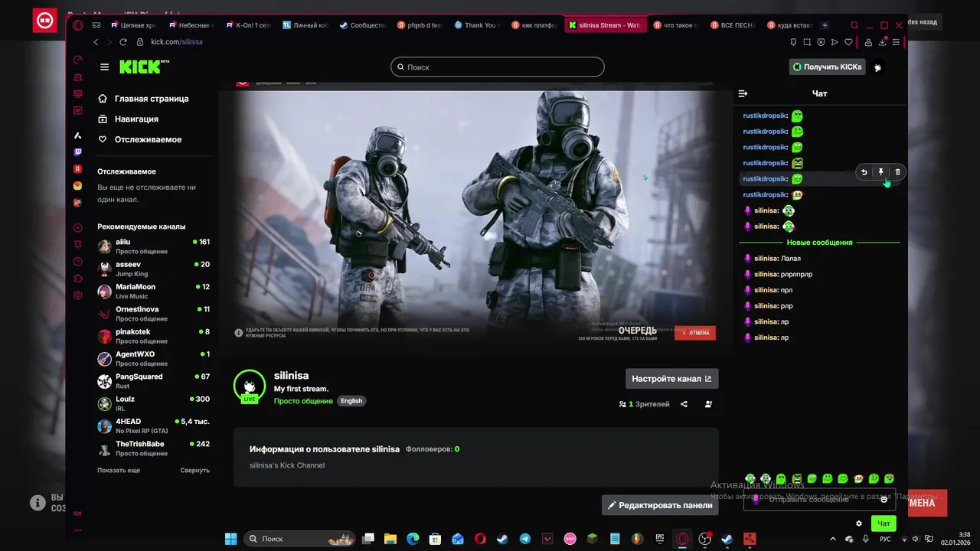Screen dimensions: 980x551
Task: Select the angry square quick emote
Action: pyautogui.click(x=796, y=479)
